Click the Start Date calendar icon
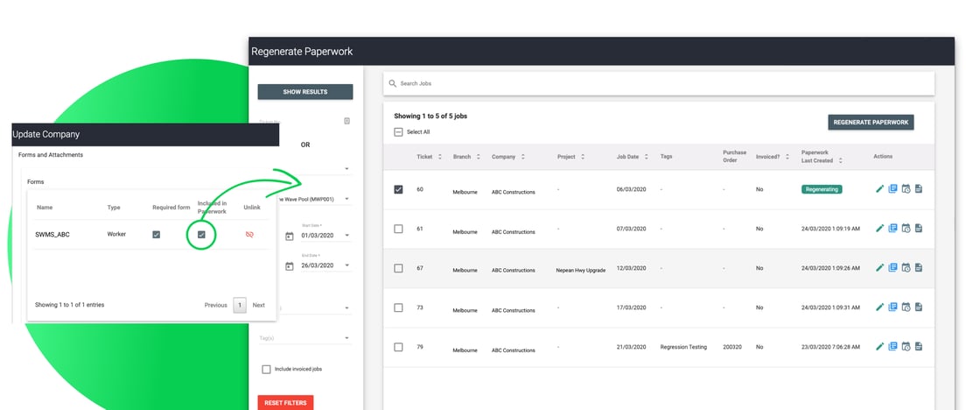Viewport: 980px width, 410px height. (x=290, y=236)
